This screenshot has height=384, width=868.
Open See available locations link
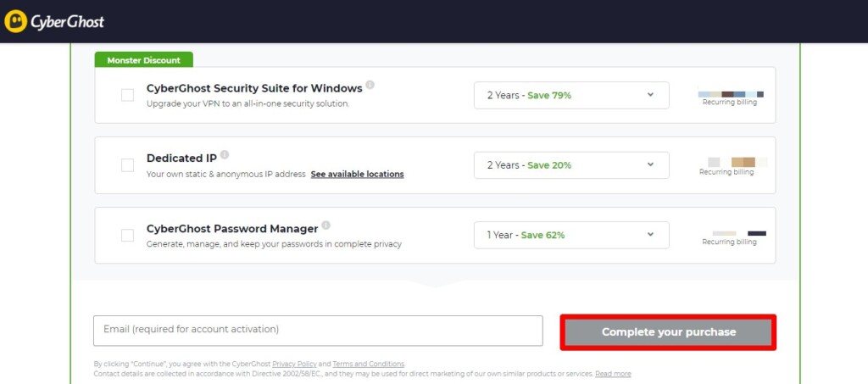[x=357, y=174]
